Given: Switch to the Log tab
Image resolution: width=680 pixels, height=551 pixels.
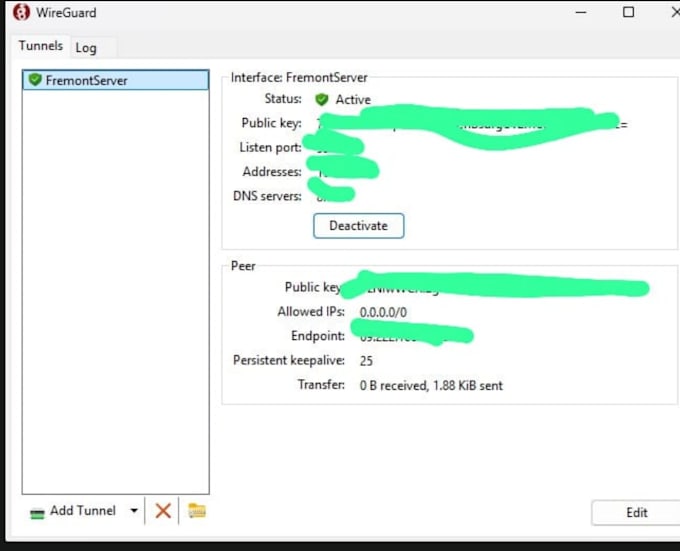Looking at the screenshot, I should (86, 48).
